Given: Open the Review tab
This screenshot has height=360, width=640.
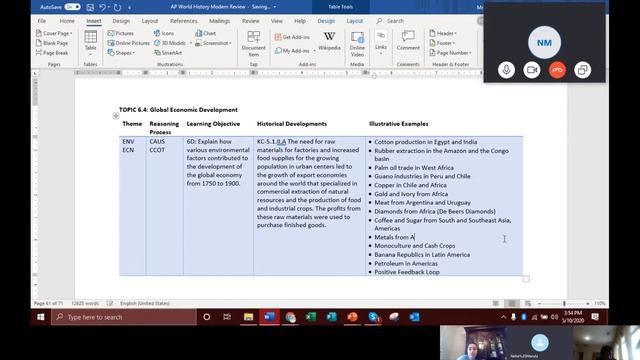Looking at the screenshot, I should pos(251,21).
